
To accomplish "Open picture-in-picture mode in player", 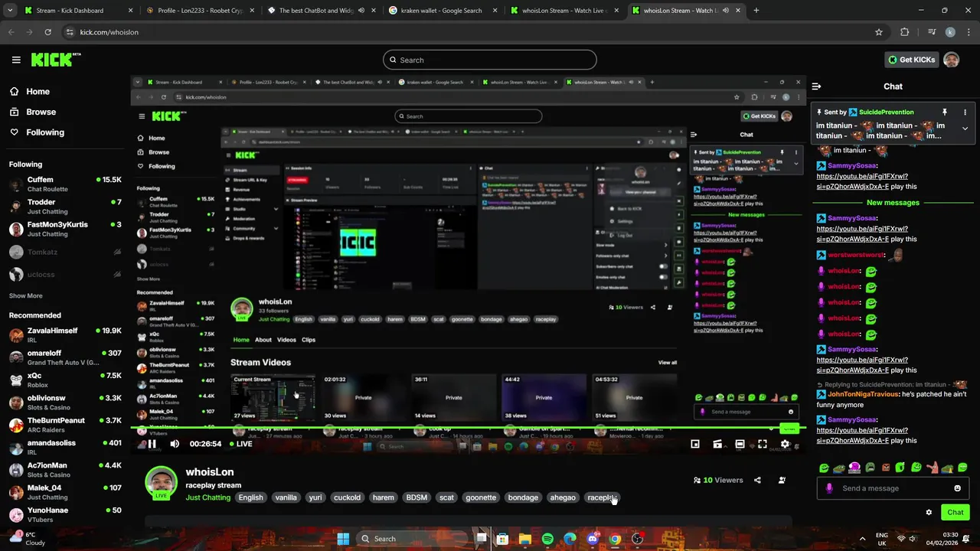I will 695,444.
